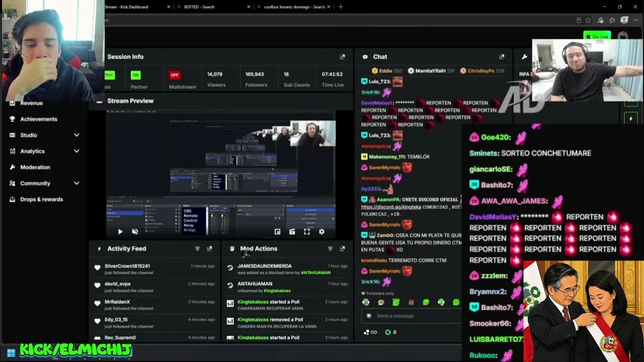The height and width of the screenshot is (362, 644).
Task: Open Drops & rewards sidebar page
Action: tap(41, 200)
